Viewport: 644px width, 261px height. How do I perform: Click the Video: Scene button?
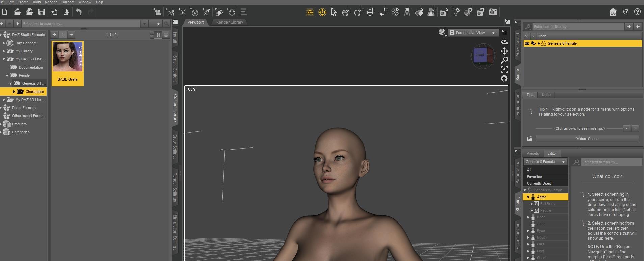click(x=587, y=139)
